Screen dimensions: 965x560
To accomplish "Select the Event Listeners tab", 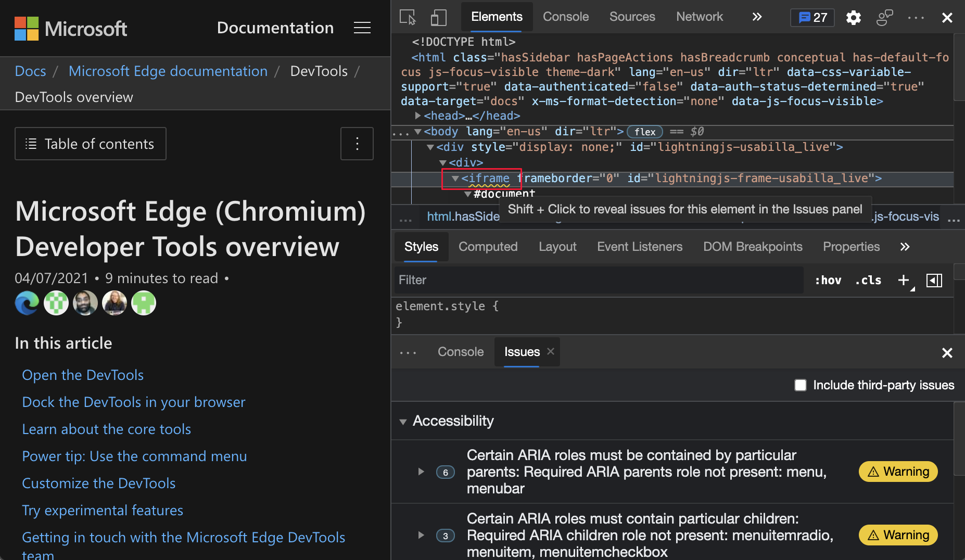I will (x=640, y=247).
